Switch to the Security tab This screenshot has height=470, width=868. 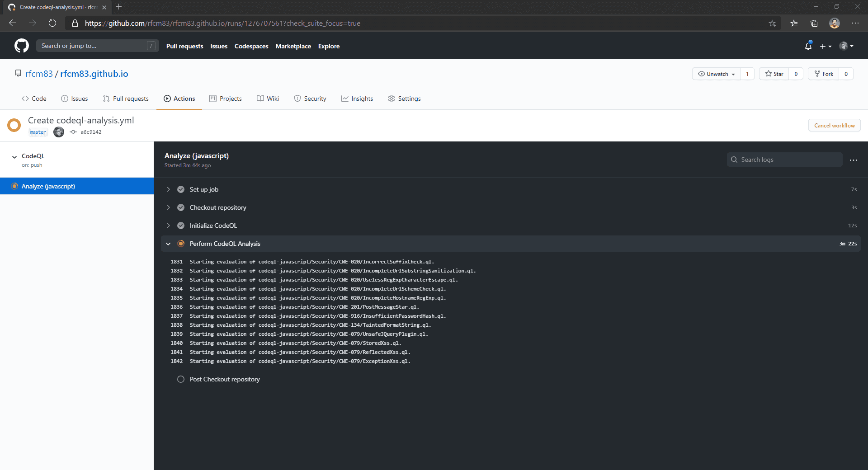(310, 99)
